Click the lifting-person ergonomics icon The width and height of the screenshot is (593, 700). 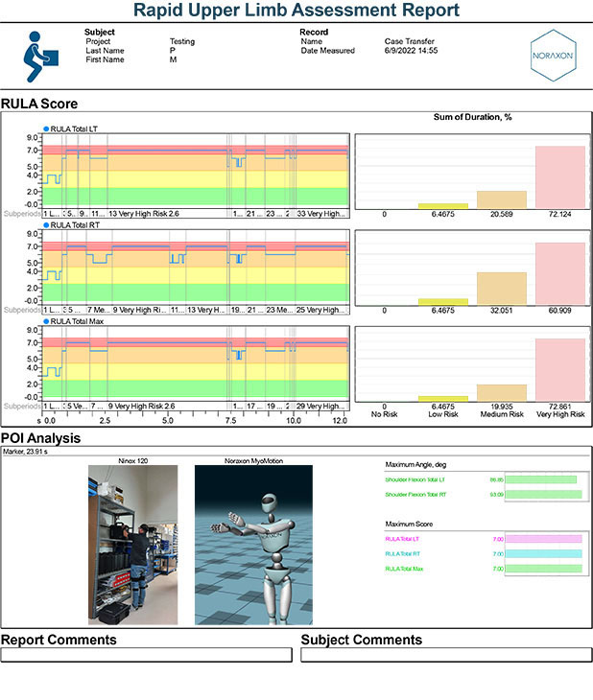[x=41, y=57]
